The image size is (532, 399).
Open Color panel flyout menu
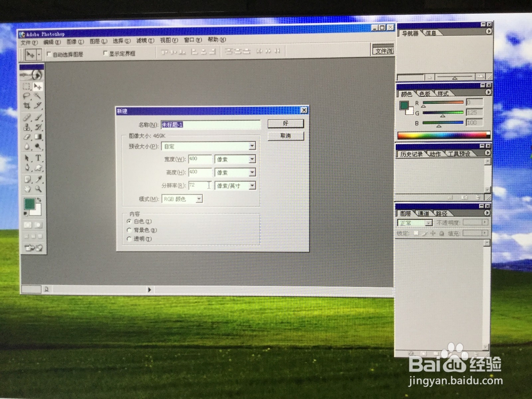pos(488,92)
